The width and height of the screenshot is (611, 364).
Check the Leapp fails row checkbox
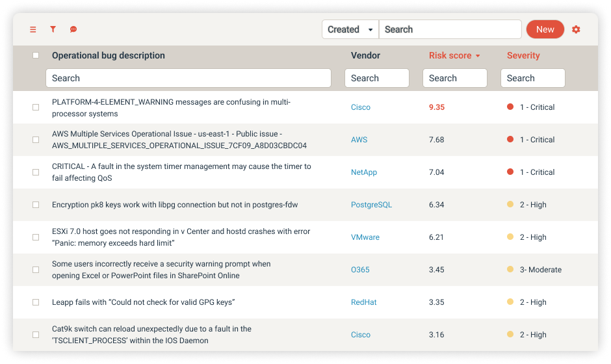pyautogui.click(x=36, y=302)
